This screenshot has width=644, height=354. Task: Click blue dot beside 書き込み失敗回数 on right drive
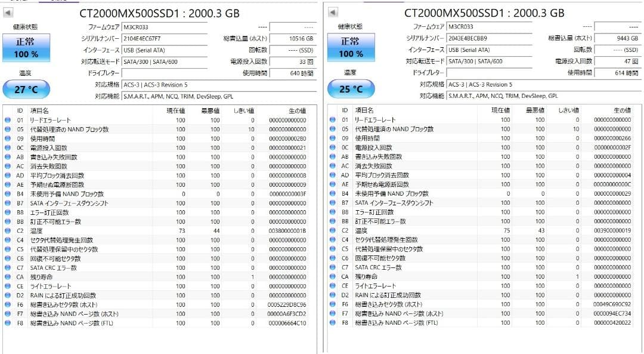(333, 156)
